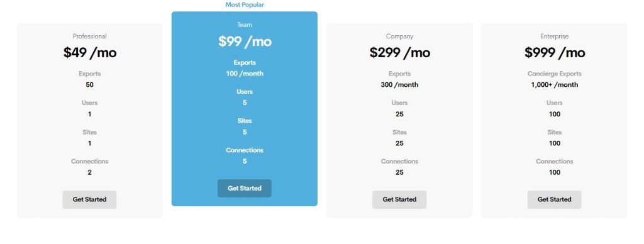The image size is (644, 244).
Task: Select the Professional plan title
Action: [x=89, y=36]
